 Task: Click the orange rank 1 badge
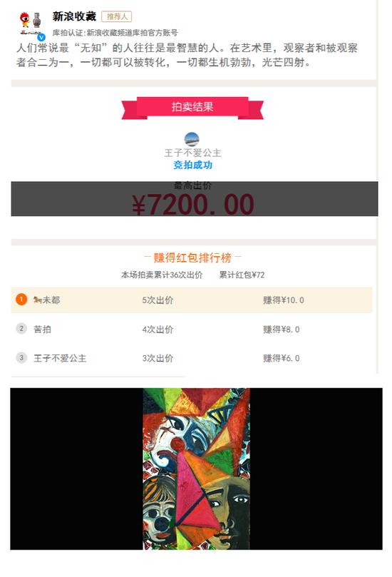point(21,300)
